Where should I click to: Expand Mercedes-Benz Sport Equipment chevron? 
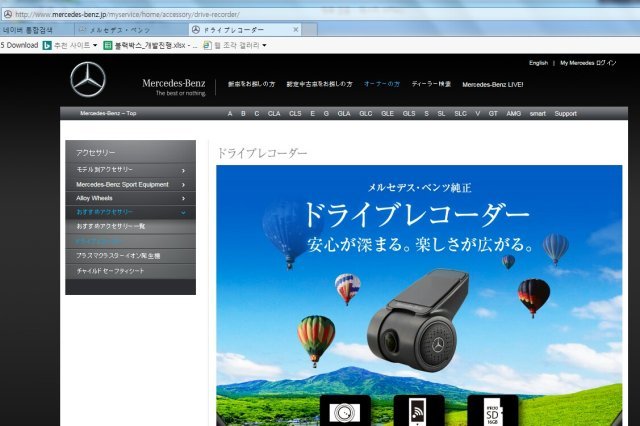point(183,185)
